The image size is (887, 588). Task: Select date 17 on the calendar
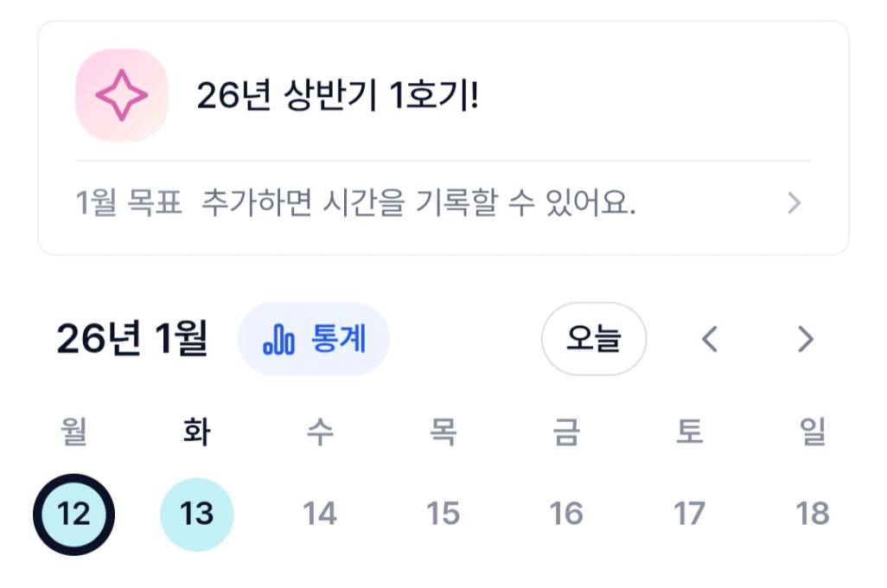pyautogui.click(x=689, y=514)
